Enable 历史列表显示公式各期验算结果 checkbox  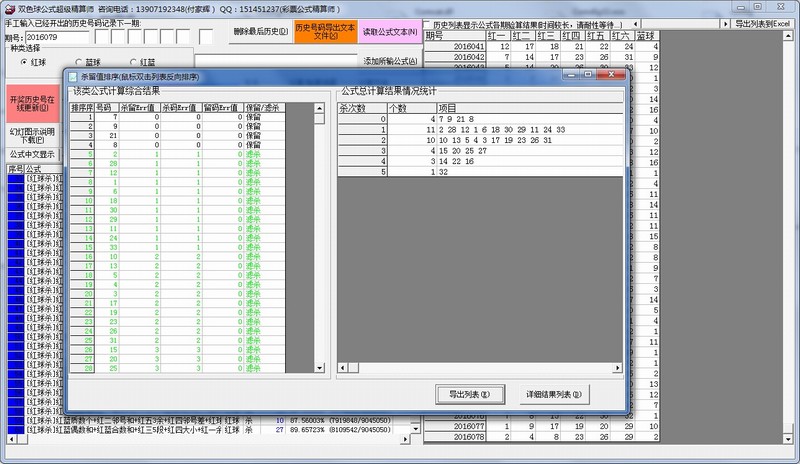(427, 23)
